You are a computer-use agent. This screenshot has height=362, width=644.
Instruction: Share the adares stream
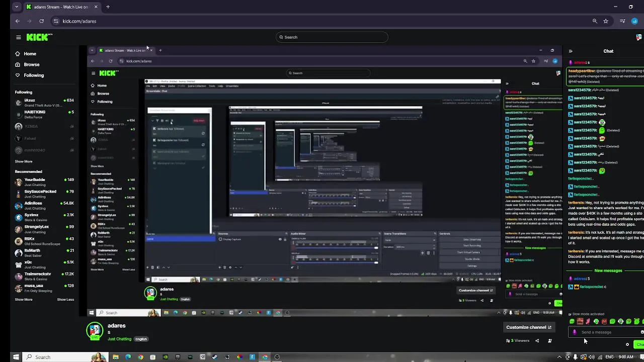click(x=537, y=341)
